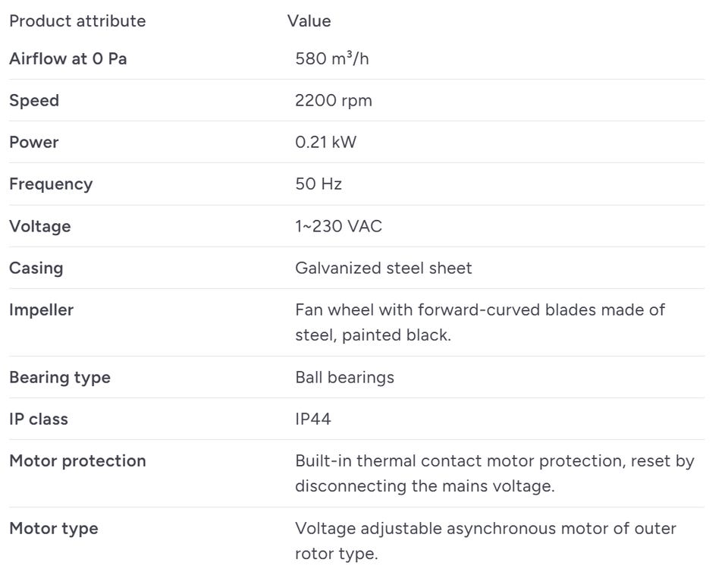Click the 1~230 VAC value
Viewport: 728px width, 569px height.
click(x=338, y=226)
